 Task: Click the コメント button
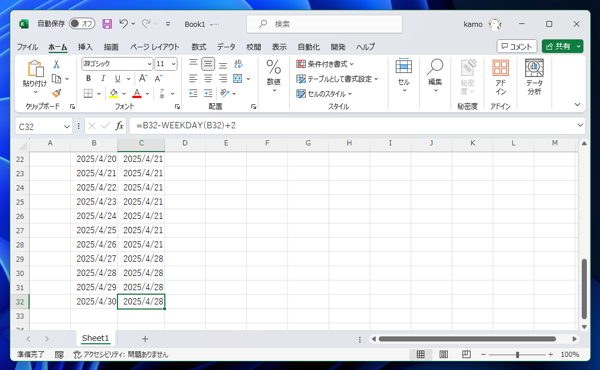pyautogui.click(x=517, y=46)
